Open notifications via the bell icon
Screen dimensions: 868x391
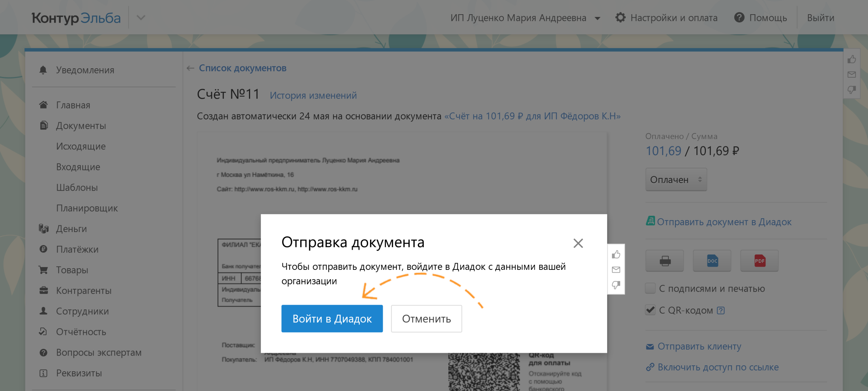click(43, 70)
